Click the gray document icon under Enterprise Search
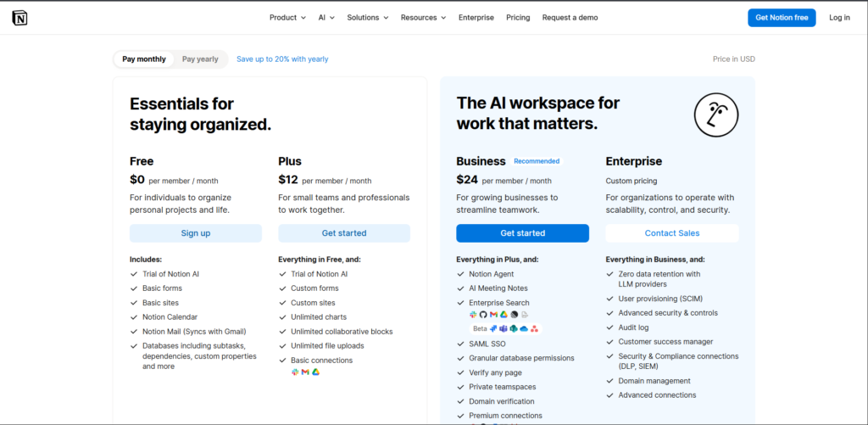Viewport: 868px width, 425px height. pos(525,315)
